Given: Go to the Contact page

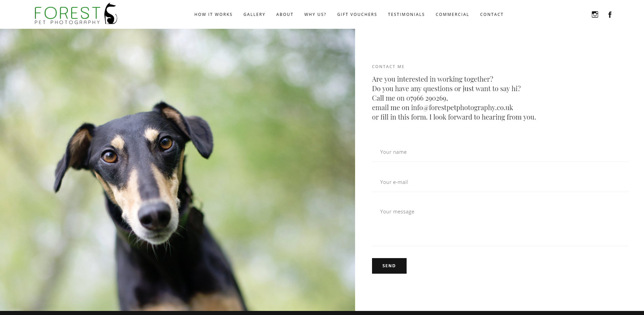Looking at the screenshot, I should (x=492, y=15).
